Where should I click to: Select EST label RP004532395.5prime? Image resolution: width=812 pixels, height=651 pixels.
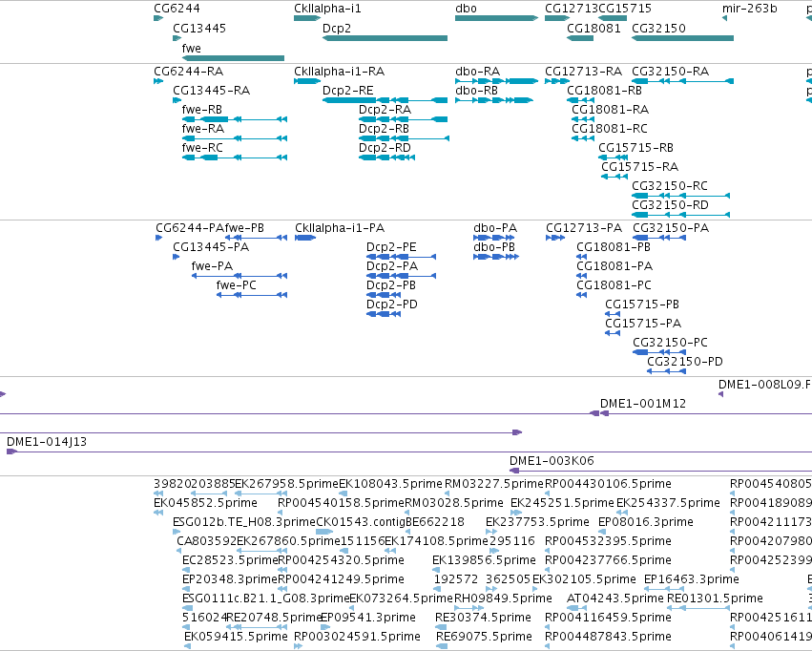click(608, 541)
